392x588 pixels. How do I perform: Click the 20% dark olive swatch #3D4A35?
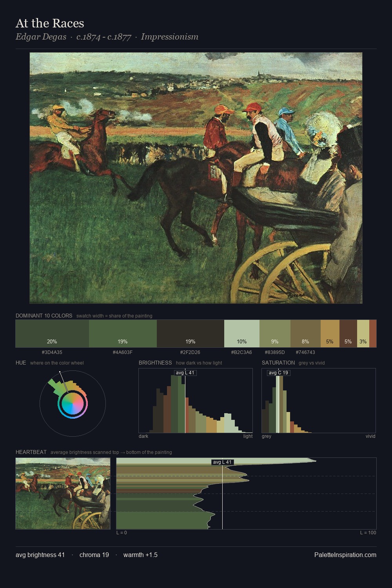[52, 334]
